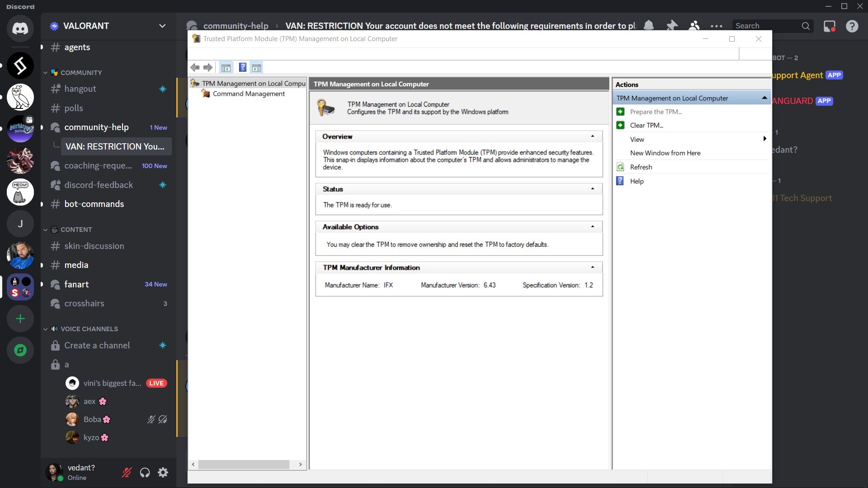Toggle microphone mute for vedant

127,473
